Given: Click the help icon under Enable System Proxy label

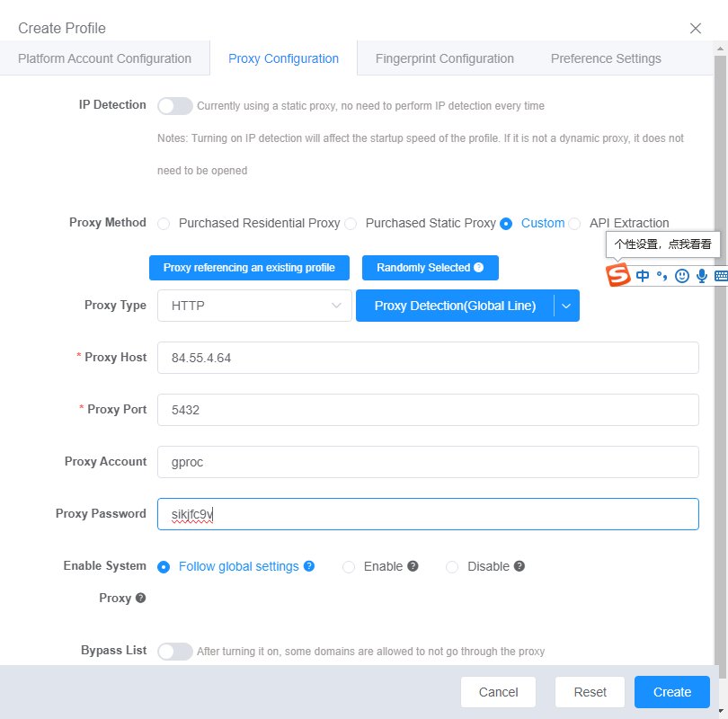Looking at the screenshot, I should click(x=140, y=598).
